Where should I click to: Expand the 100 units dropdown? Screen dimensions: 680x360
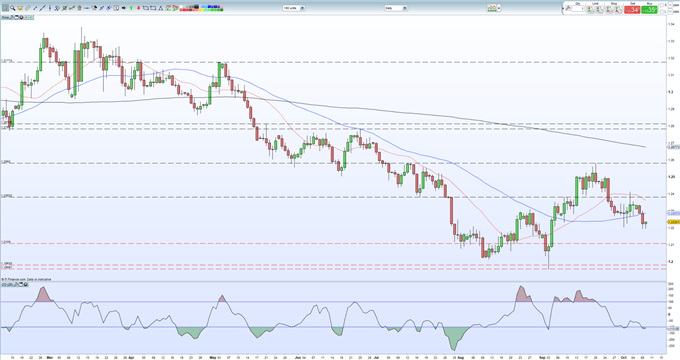(x=294, y=8)
